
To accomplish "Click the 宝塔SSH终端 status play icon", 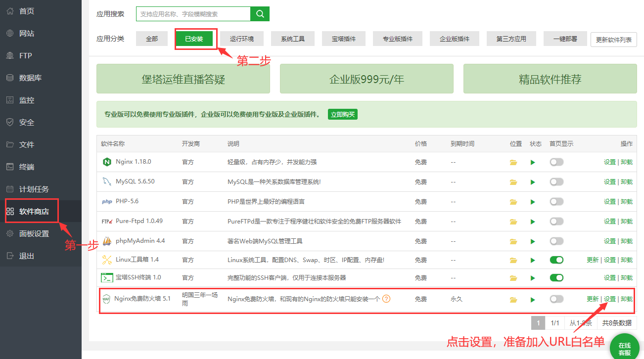I will click(533, 278).
